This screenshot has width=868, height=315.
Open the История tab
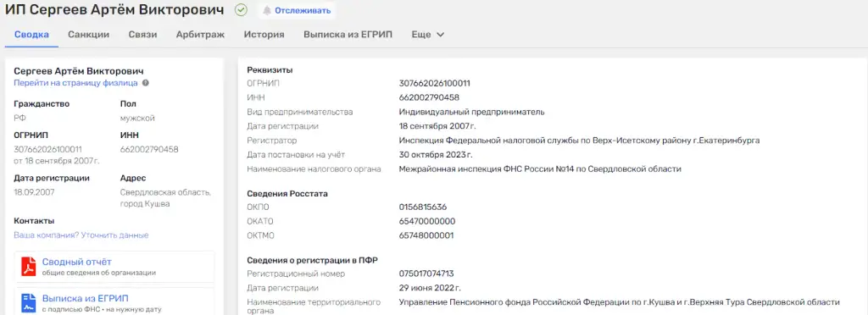pyautogui.click(x=264, y=34)
